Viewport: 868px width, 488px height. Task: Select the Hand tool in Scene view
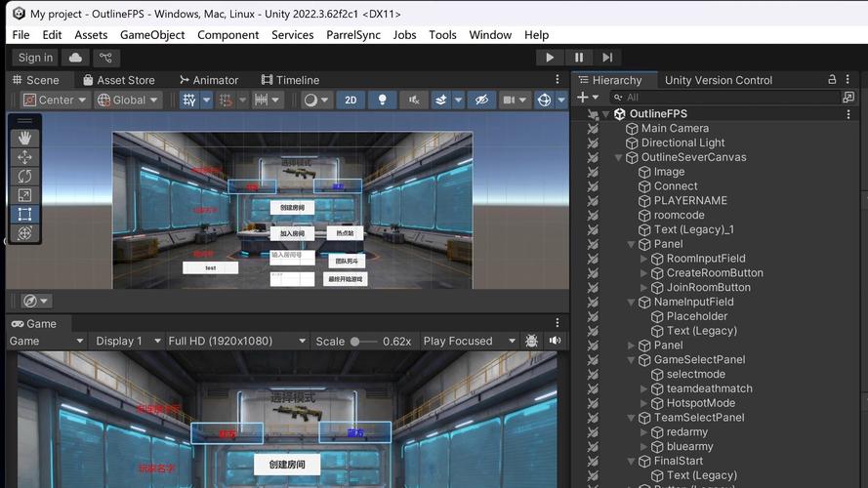click(x=24, y=138)
